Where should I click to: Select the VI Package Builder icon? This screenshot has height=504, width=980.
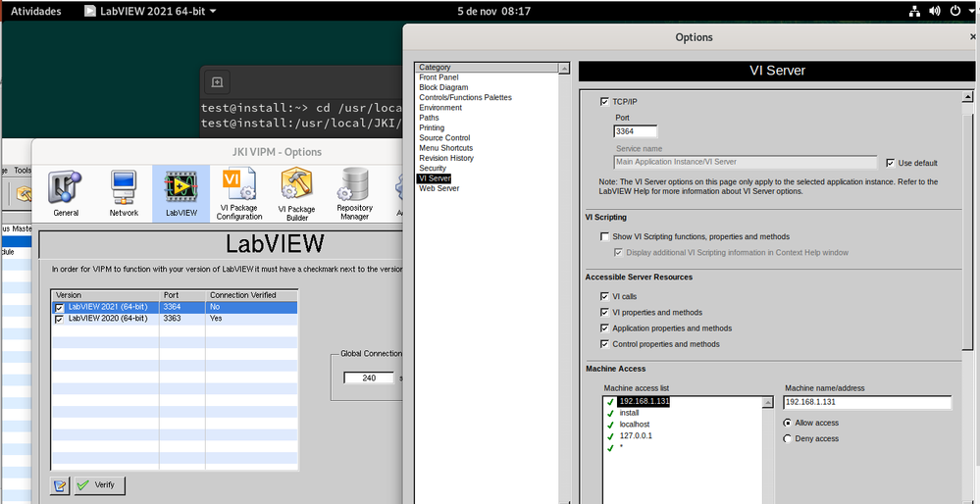(296, 192)
